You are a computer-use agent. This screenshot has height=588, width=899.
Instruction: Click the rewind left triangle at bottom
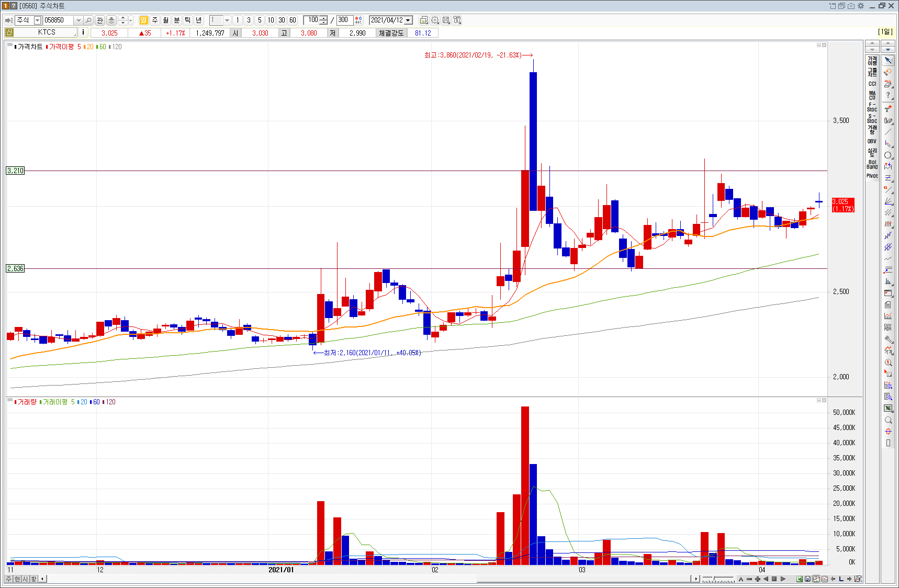766,579
